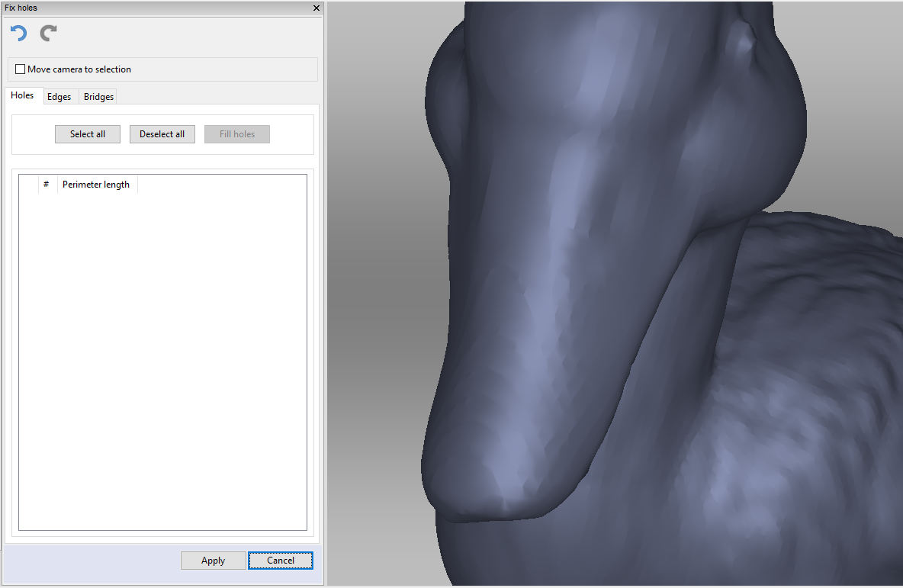Click the Undo arrow icon
Screen dimensions: 903x588
(x=19, y=34)
